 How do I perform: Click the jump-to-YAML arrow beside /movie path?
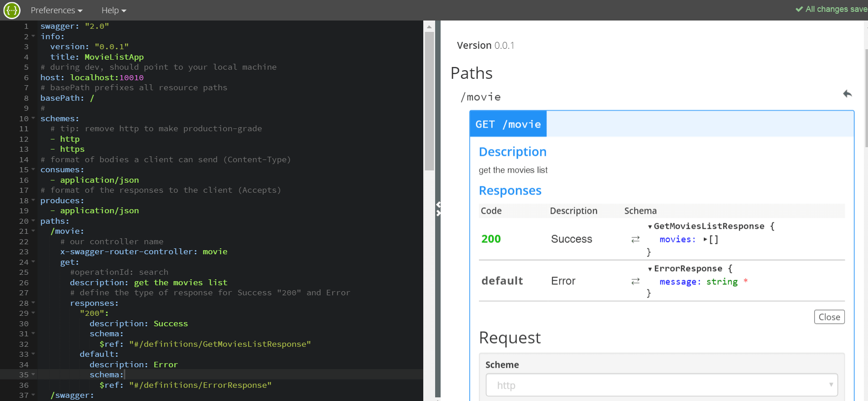847,94
